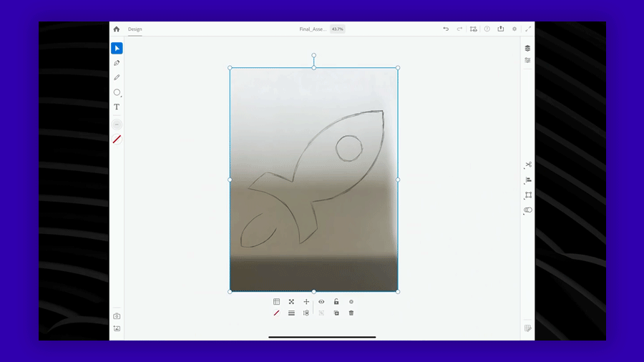The height and width of the screenshot is (362, 644).
Task: Open stroke weight lines option
Action: tap(291, 313)
